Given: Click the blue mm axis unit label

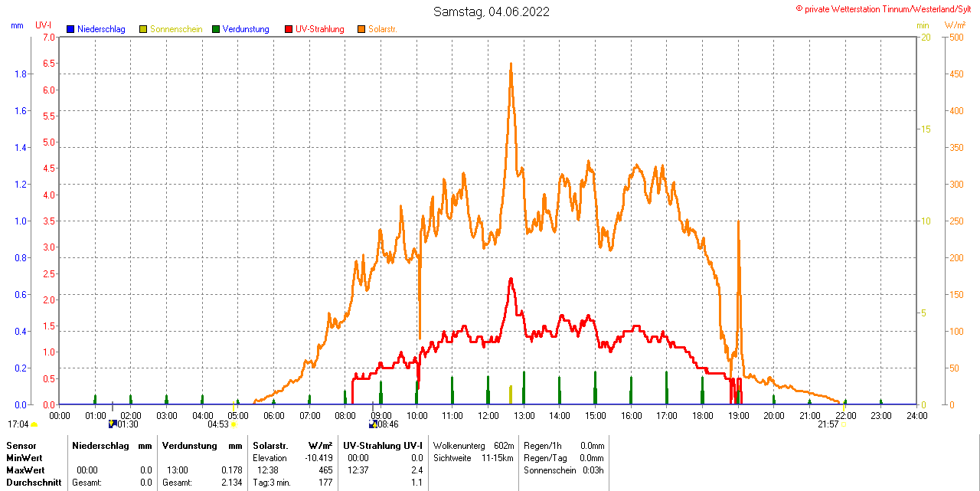Looking at the screenshot, I should pyautogui.click(x=17, y=25).
